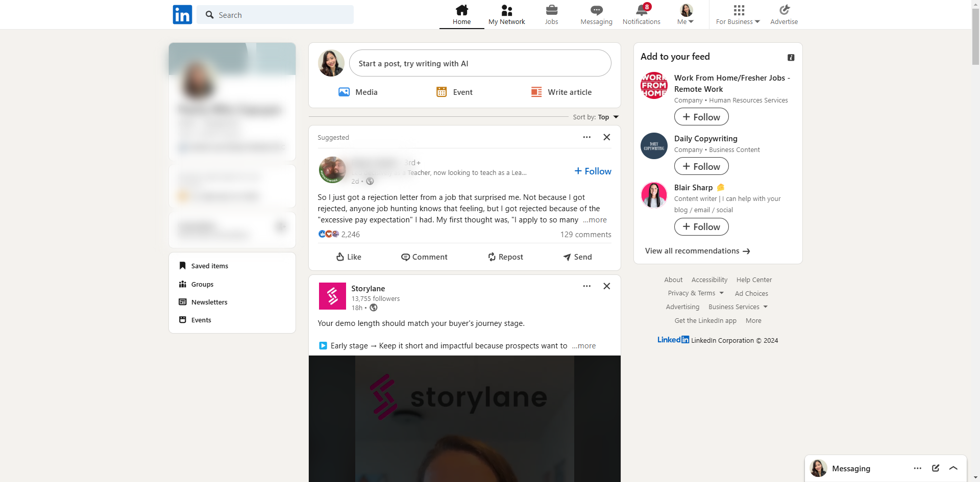Open Messaging from the top navigation
Viewport: 980px width, 482px height.
pyautogui.click(x=596, y=15)
